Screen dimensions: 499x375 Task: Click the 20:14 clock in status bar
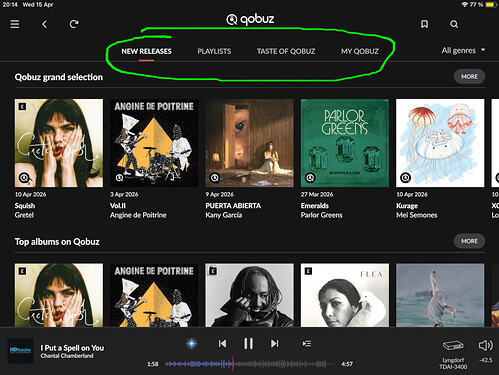10,5
